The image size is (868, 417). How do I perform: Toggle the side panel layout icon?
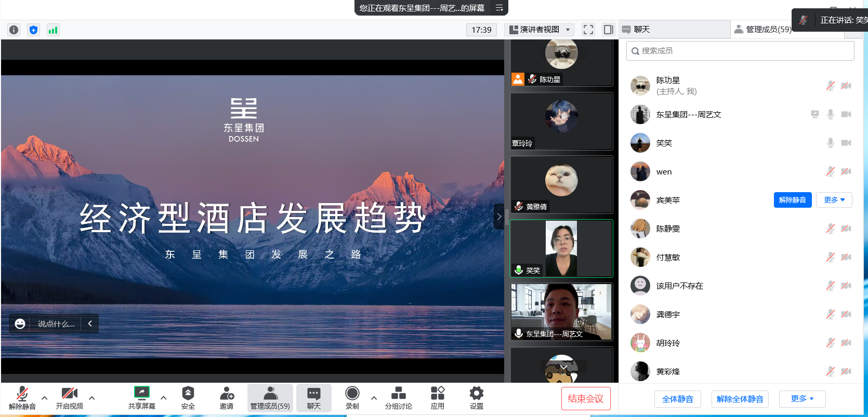pos(608,30)
